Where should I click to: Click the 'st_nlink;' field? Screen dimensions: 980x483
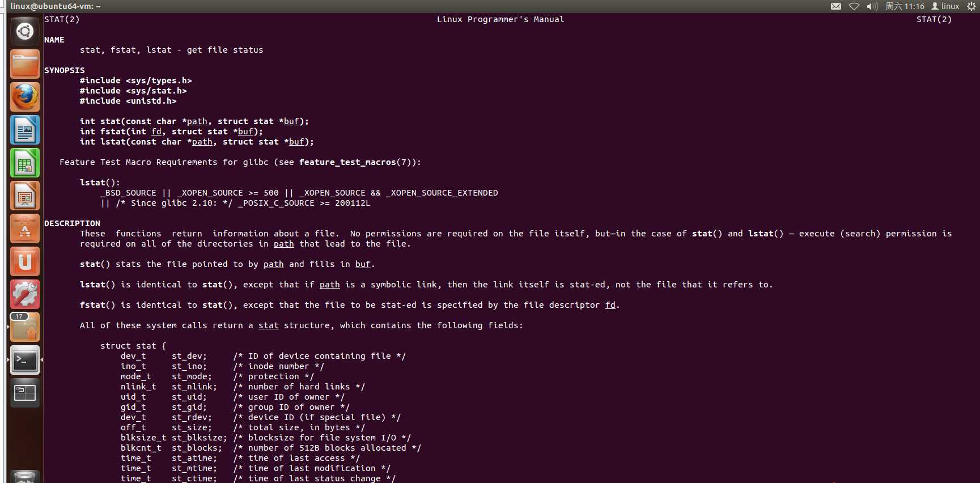coord(194,387)
